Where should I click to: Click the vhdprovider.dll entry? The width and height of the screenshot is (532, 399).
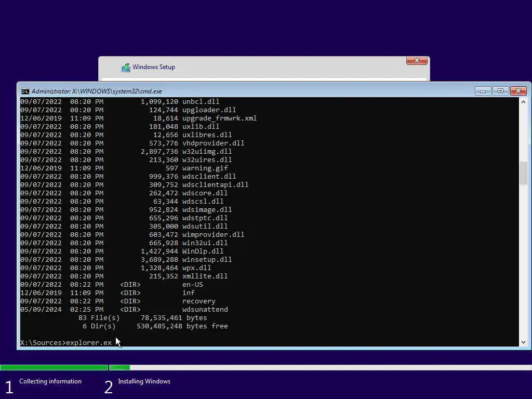point(213,143)
